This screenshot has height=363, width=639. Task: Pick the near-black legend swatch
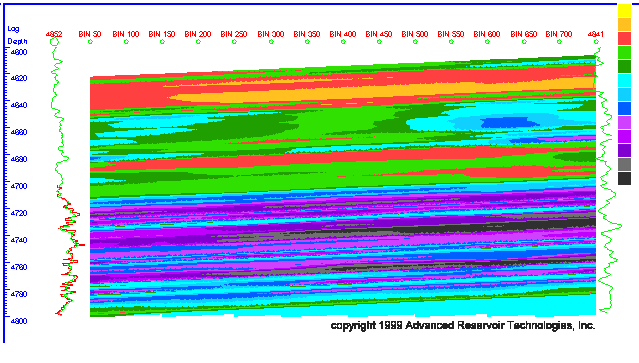[624, 178]
